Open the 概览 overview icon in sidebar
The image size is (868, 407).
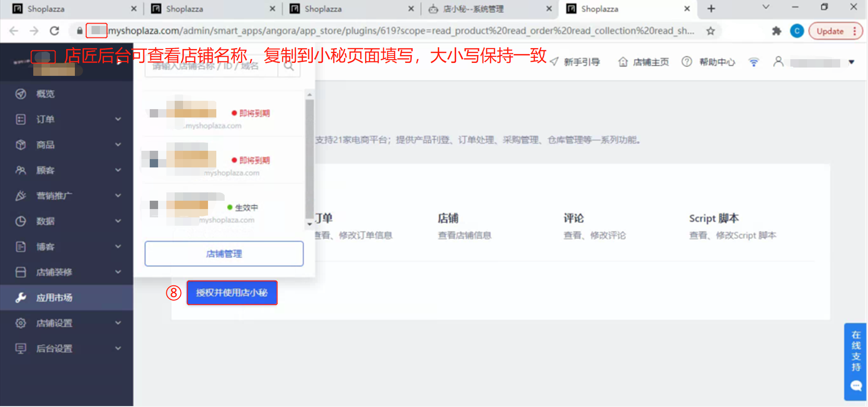[21, 94]
